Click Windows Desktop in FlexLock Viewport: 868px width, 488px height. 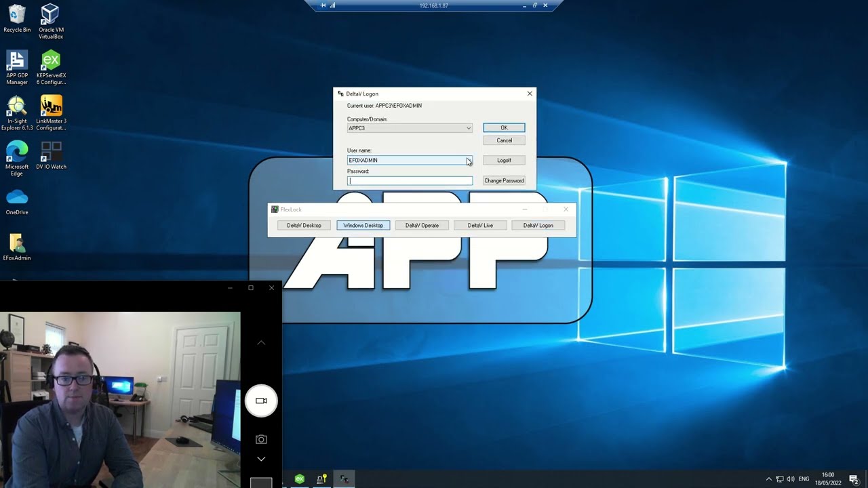(x=363, y=225)
